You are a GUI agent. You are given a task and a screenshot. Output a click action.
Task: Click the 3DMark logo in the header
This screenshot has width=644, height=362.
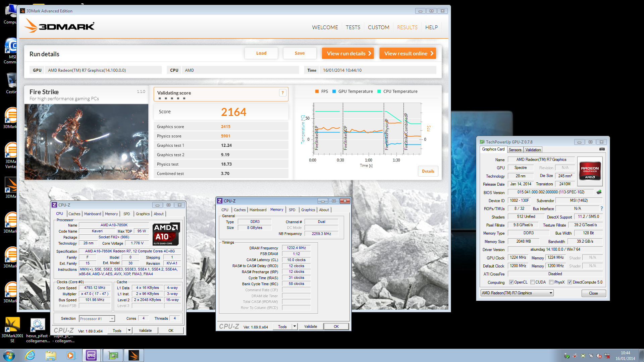[x=60, y=25]
